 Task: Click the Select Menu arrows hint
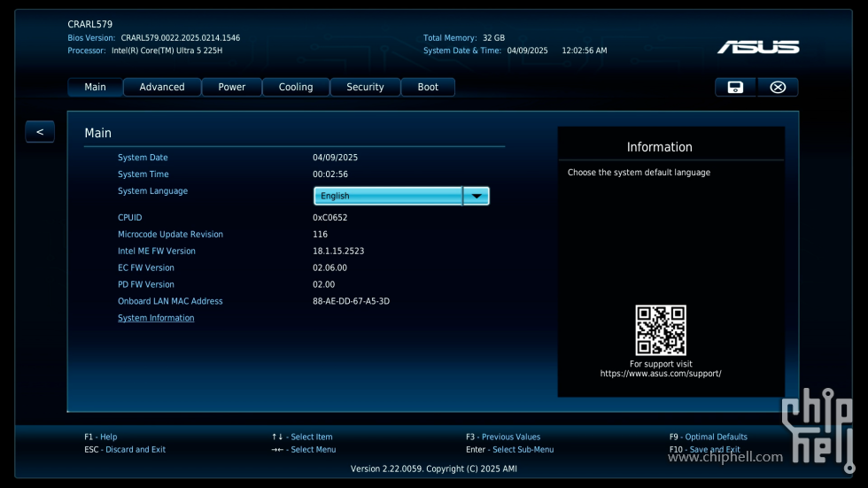[304, 450]
